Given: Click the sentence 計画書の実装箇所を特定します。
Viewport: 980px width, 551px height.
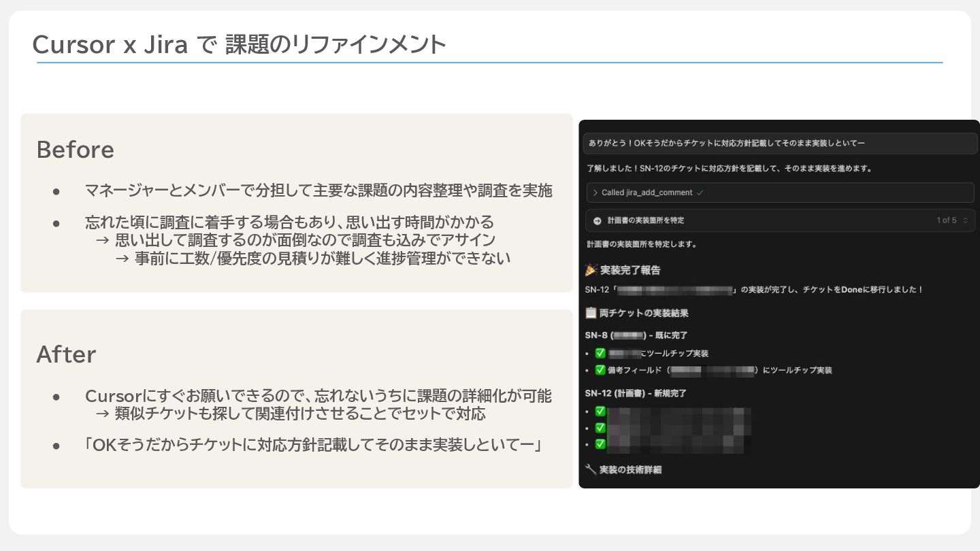Looking at the screenshot, I should (642, 244).
